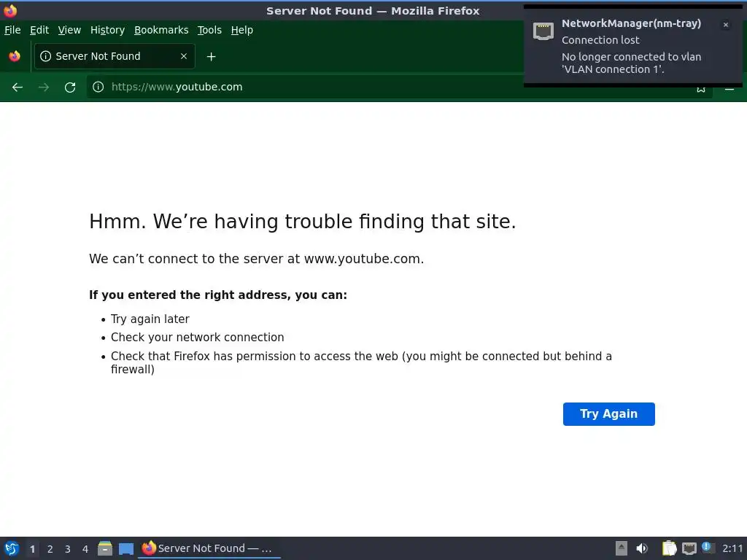Open the History menu

coord(108,30)
